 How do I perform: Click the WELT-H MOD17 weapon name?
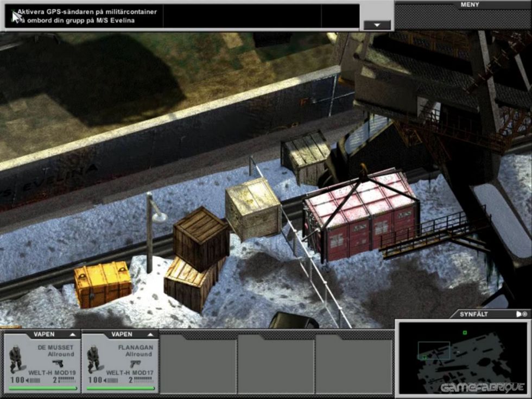click(x=130, y=372)
